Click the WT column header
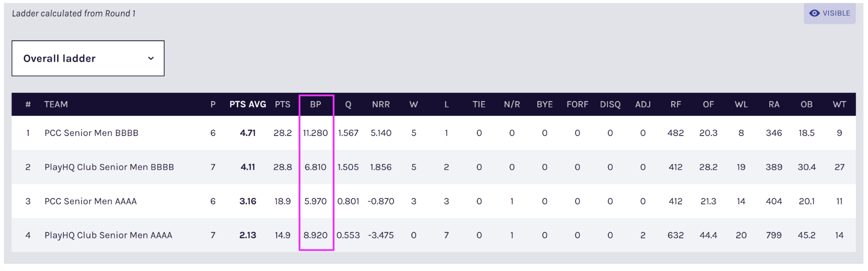The height and width of the screenshot is (271, 868). pyautogui.click(x=839, y=105)
